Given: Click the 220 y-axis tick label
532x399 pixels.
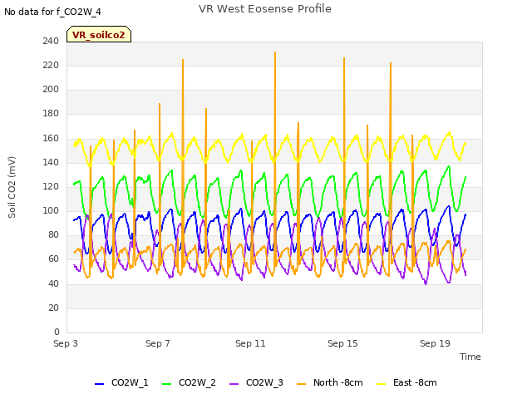Looking at the screenshot, I should 51,65.
